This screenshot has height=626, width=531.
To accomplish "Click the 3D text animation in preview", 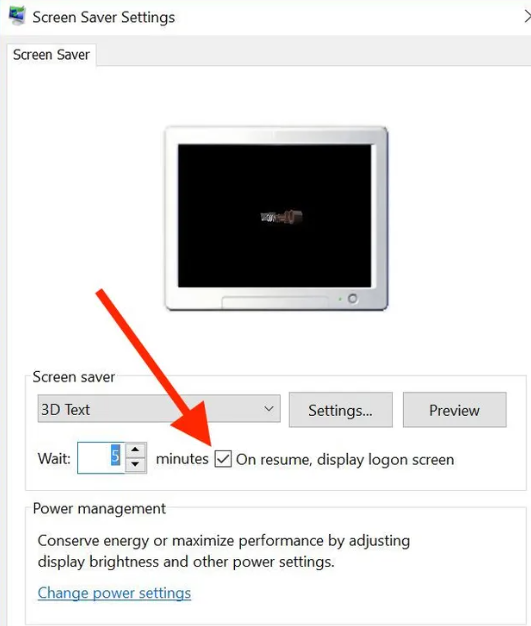I will click(x=282, y=217).
